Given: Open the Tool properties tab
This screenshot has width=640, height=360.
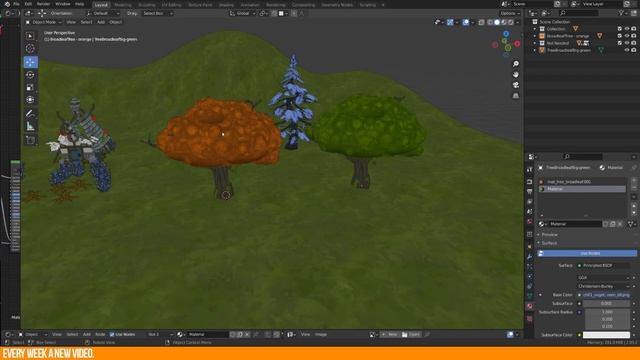Looking at the screenshot, I should [530, 170].
